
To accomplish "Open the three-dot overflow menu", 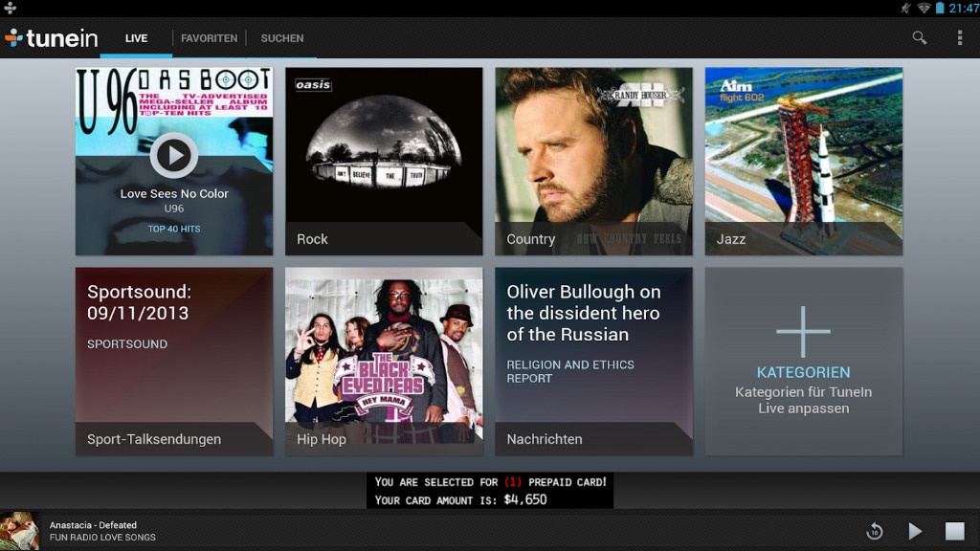I will [x=959, y=38].
